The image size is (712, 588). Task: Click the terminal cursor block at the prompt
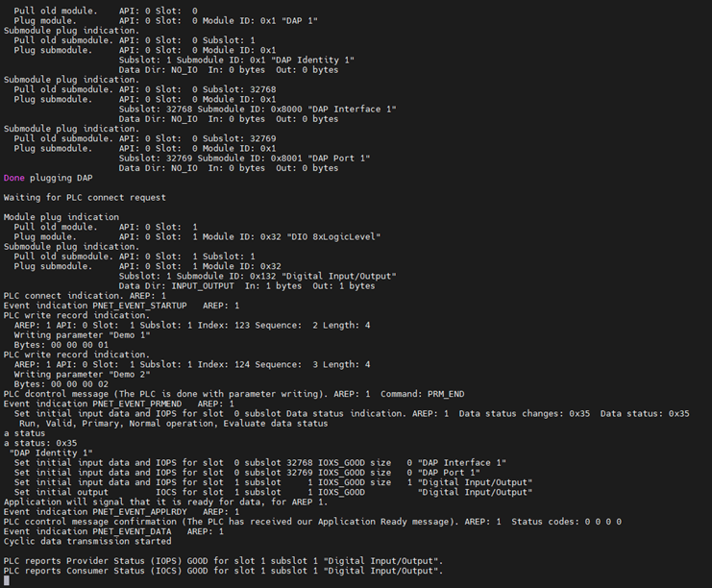(7, 579)
